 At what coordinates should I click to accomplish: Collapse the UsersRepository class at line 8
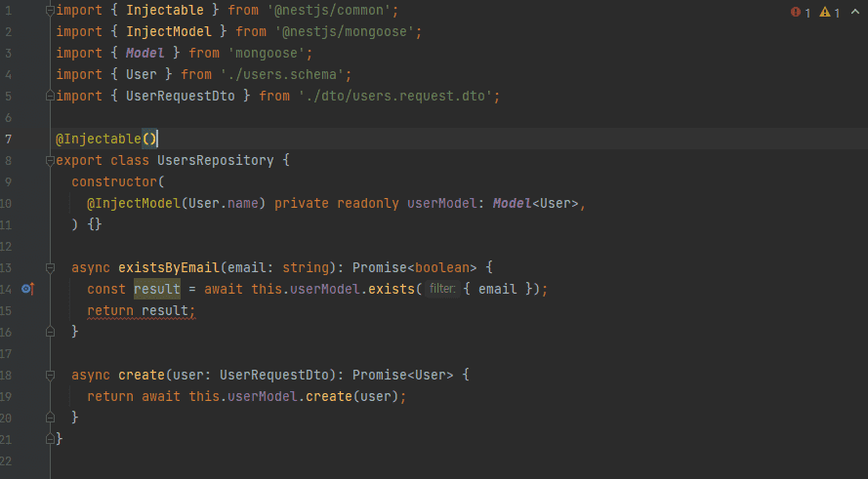[50, 161]
